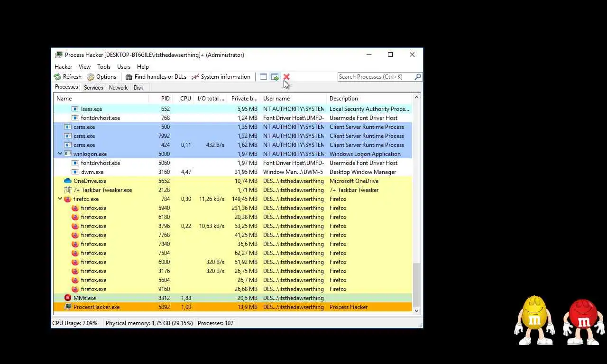
Task: Click the search magnifier icon
Action: [418, 77]
